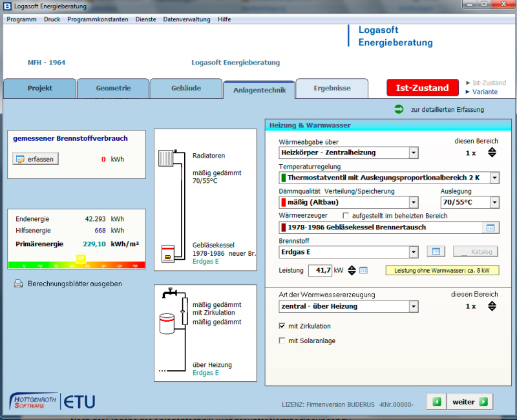Screen dimensions: 517x420
Task: Open the Dienste menu
Action: (x=146, y=19)
